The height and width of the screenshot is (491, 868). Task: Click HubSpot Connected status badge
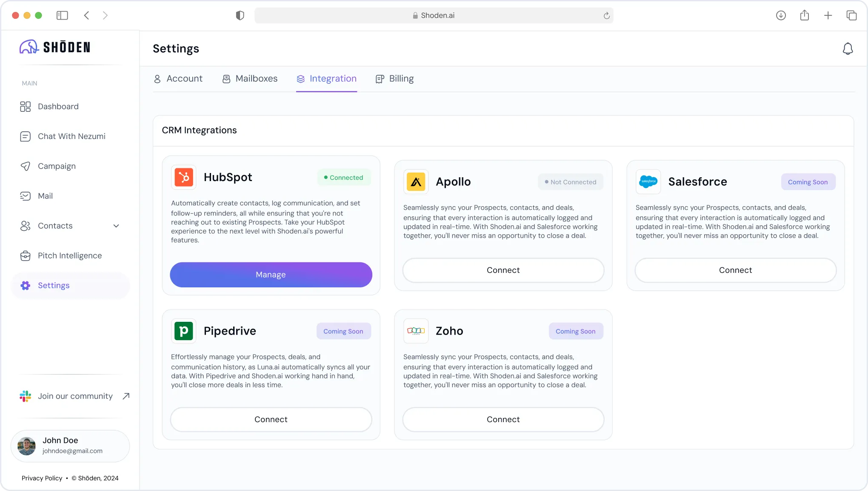pyautogui.click(x=344, y=177)
